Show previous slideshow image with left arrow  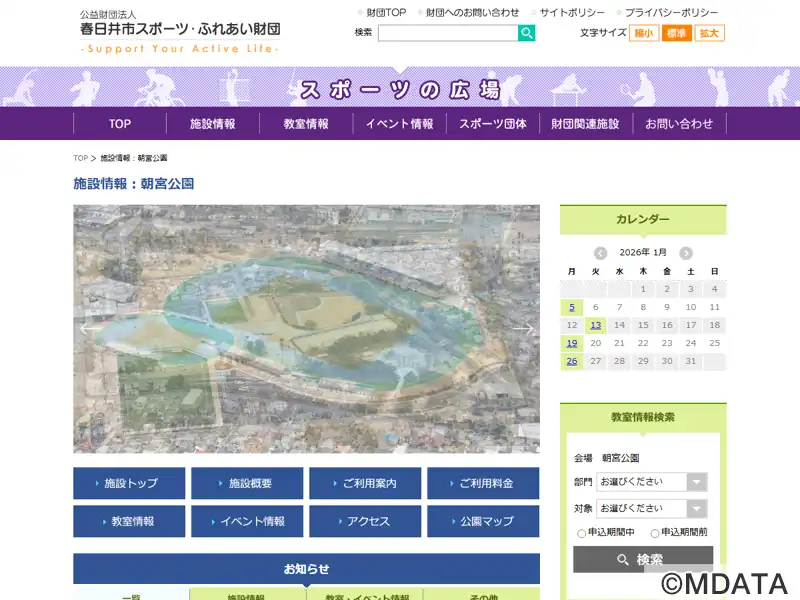click(x=90, y=328)
